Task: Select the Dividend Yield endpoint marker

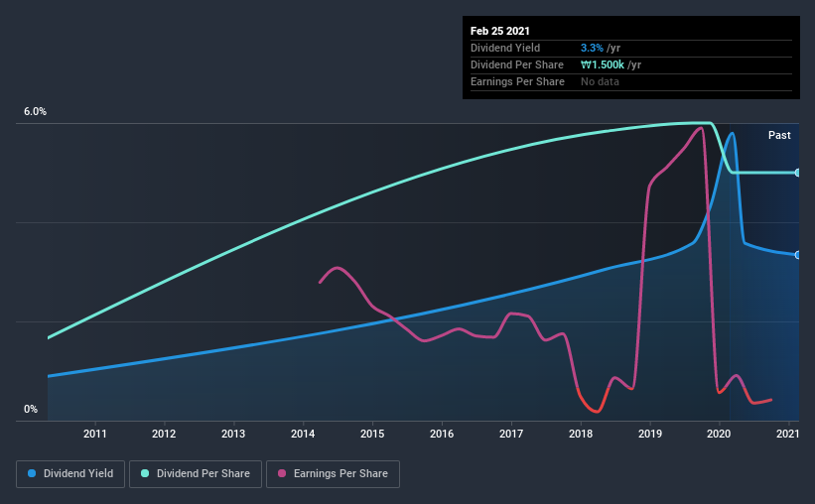Action: pyautogui.click(x=798, y=255)
